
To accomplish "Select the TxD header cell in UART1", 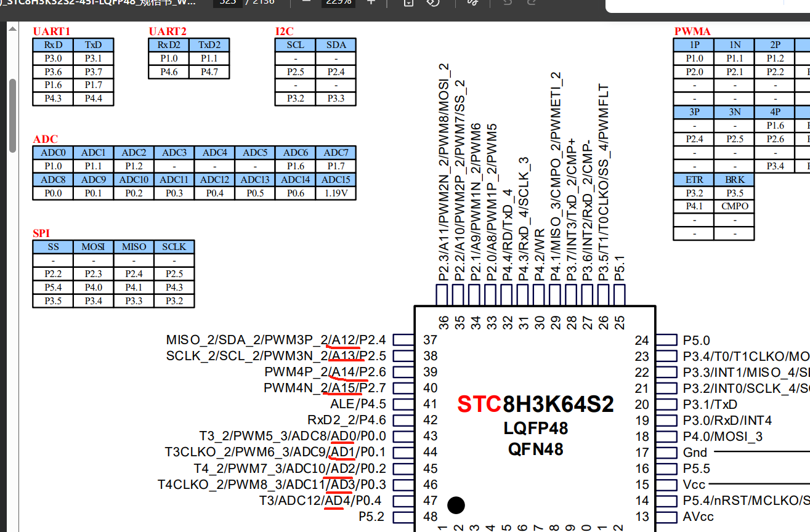I will (x=93, y=45).
